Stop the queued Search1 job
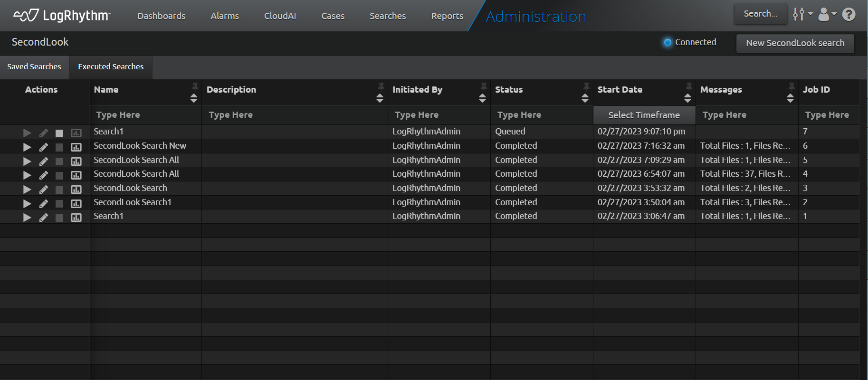The height and width of the screenshot is (380, 868). pos(59,133)
